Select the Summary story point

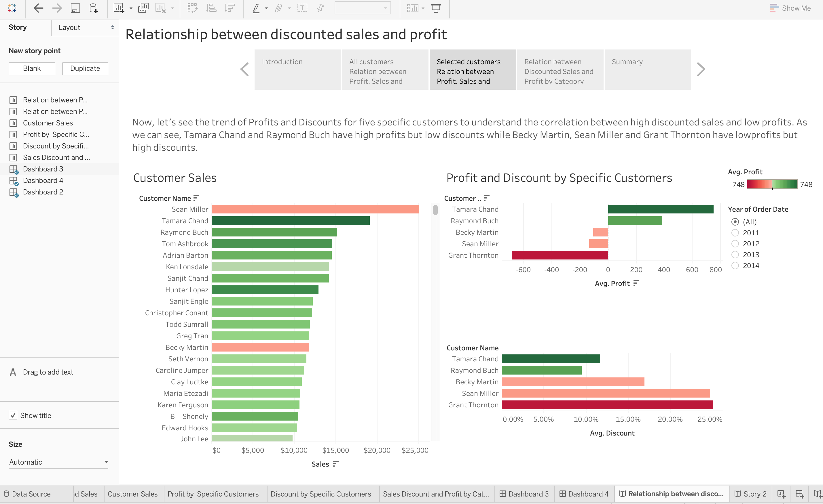click(x=647, y=69)
